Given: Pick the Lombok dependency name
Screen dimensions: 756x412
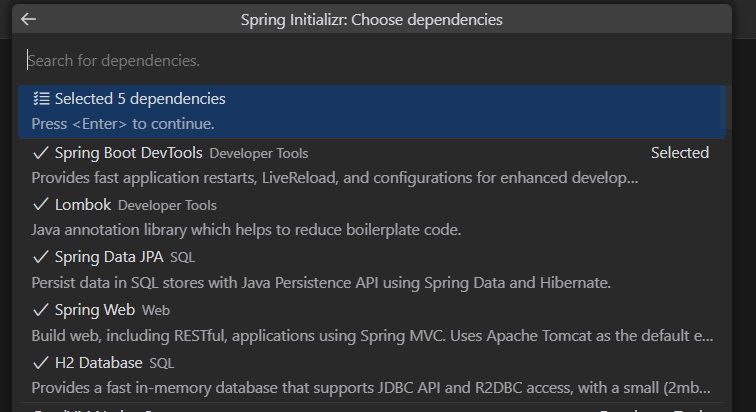Looking at the screenshot, I should point(83,205).
